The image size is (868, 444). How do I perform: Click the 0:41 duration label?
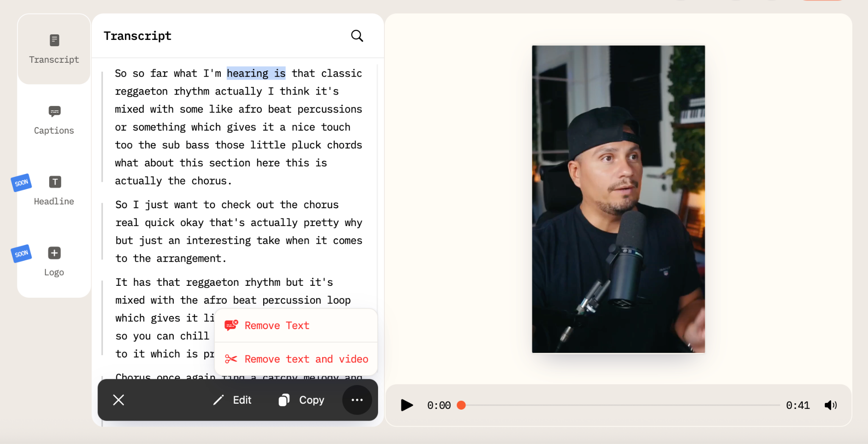coord(798,405)
